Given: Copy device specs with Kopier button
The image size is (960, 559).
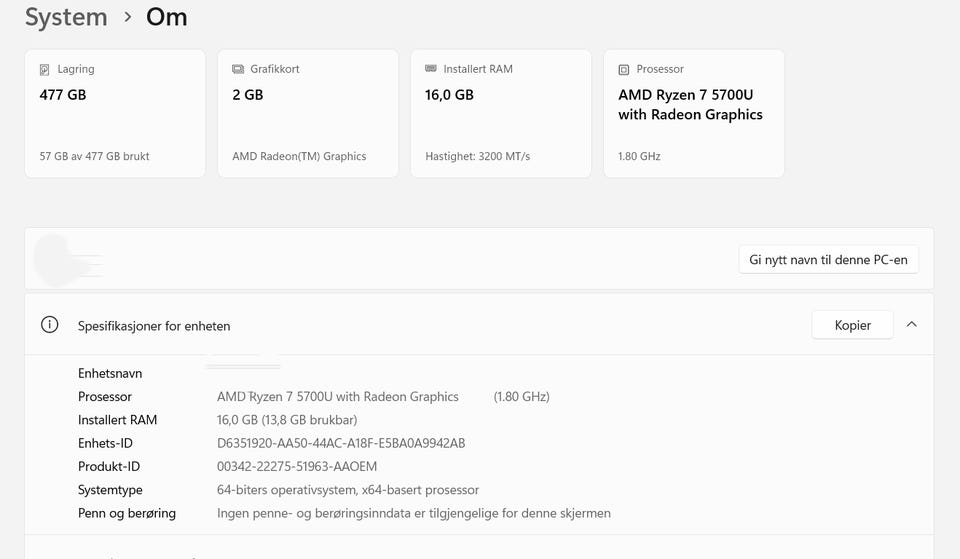Looking at the screenshot, I should 852,325.
